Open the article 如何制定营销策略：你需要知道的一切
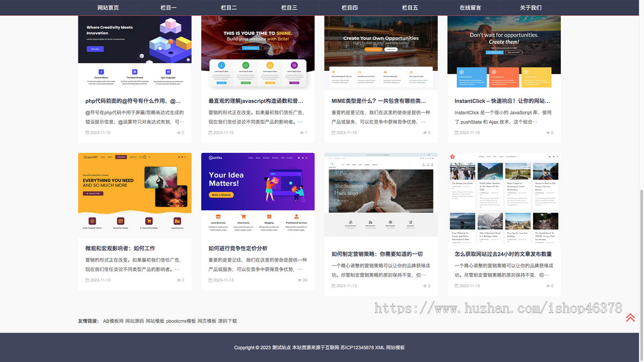The width and height of the screenshot is (644, 362). coord(377,254)
